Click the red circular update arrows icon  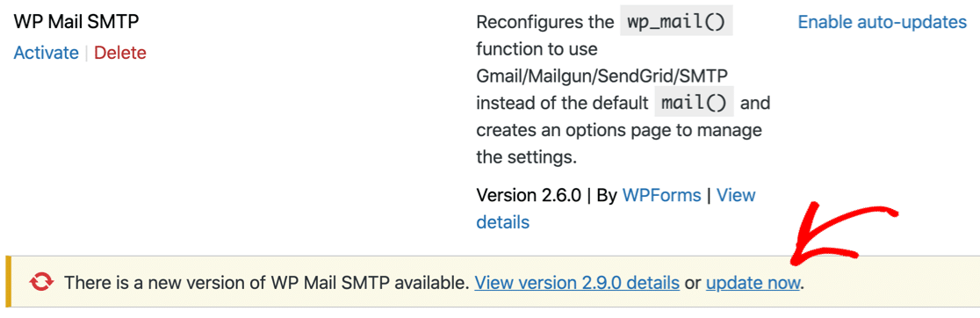[41, 283]
